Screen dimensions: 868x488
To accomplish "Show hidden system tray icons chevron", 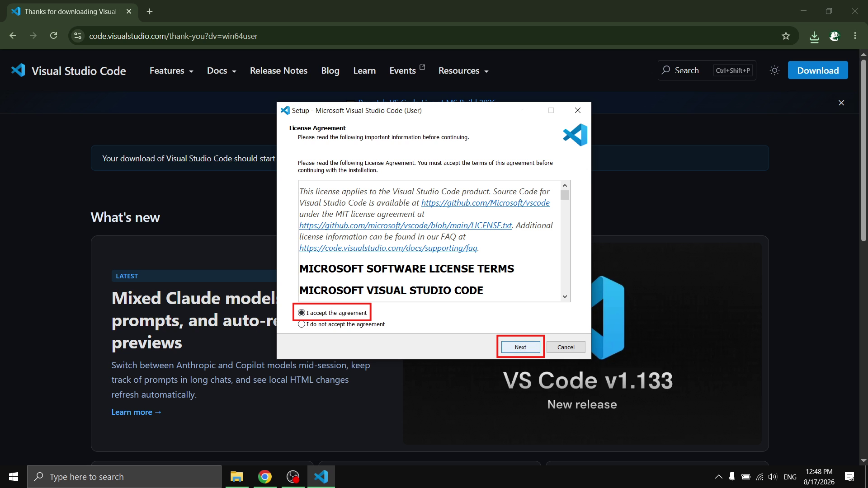I will click(718, 477).
